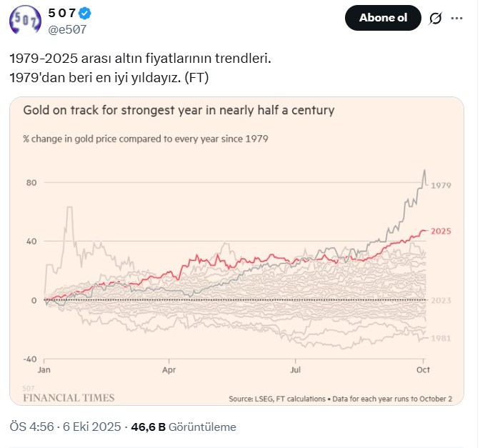The width and height of the screenshot is (480, 448).
Task: Click the LSEG source note under chart
Action: [x=341, y=399]
